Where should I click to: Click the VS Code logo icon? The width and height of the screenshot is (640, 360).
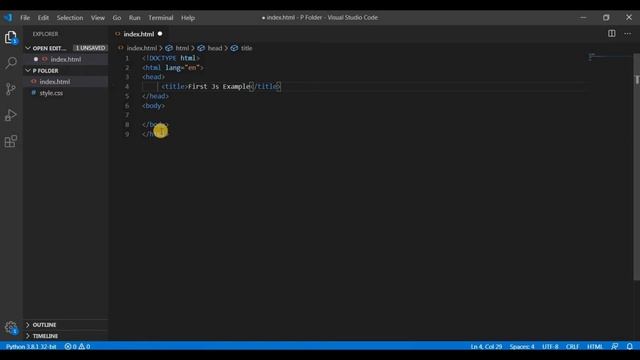[8, 18]
